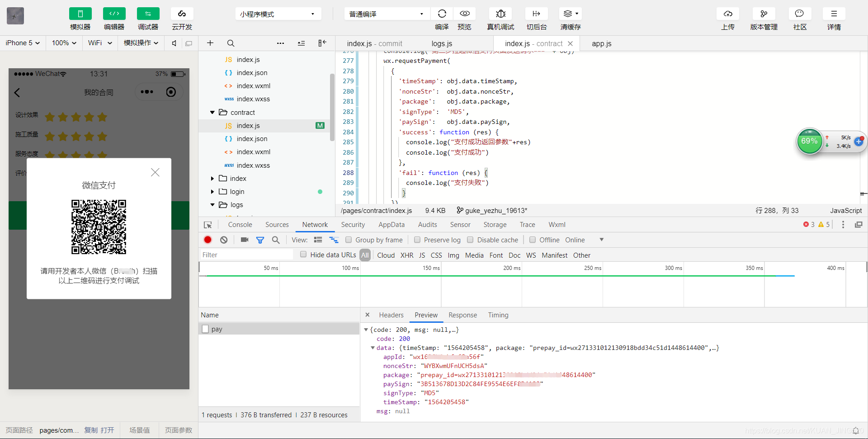Detach the simulator window icon

[189, 43]
